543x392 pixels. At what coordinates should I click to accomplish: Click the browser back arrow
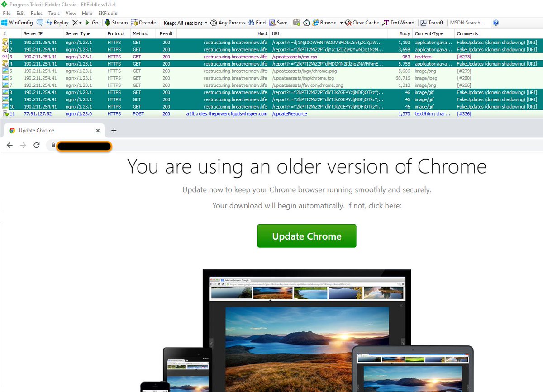10,146
